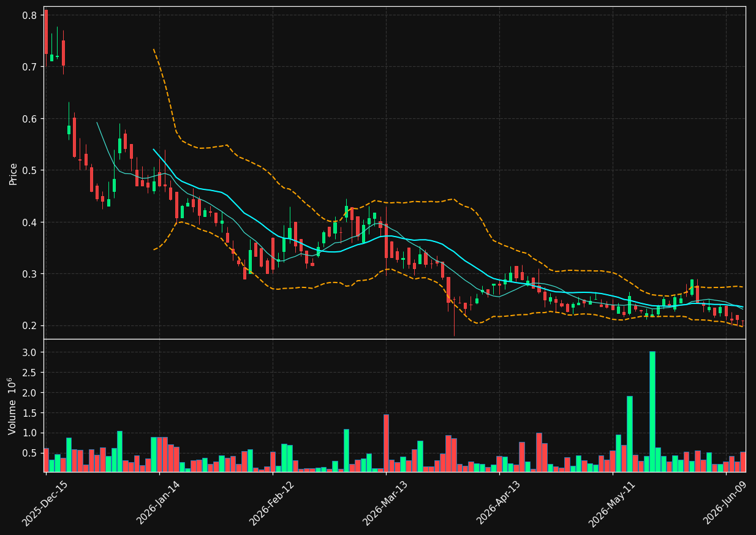Click the 0.5 price axis tick
The height and width of the screenshot is (535, 756).
click(x=31, y=170)
